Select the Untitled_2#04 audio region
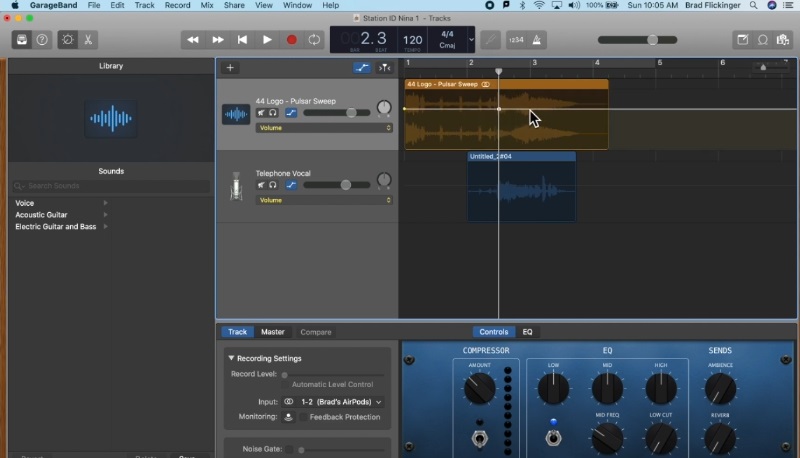The image size is (800, 458). [521, 187]
